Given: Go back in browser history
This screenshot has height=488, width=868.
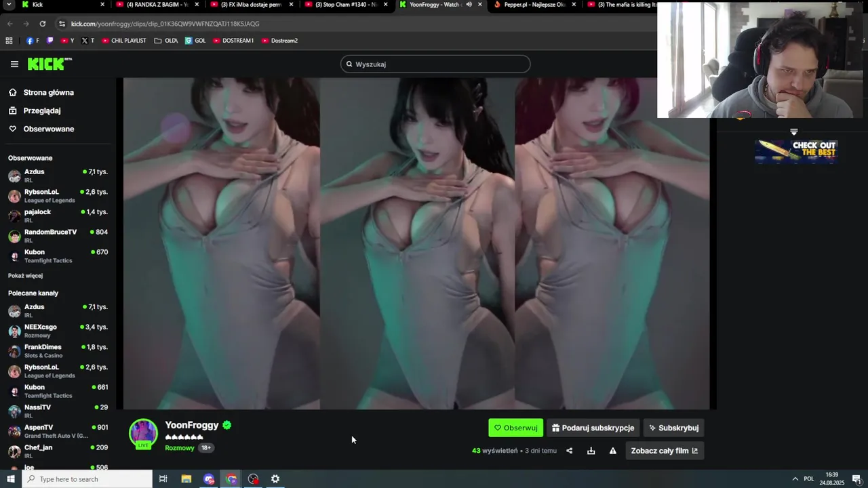Looking at the screenshot, I should tap(10, 24).
